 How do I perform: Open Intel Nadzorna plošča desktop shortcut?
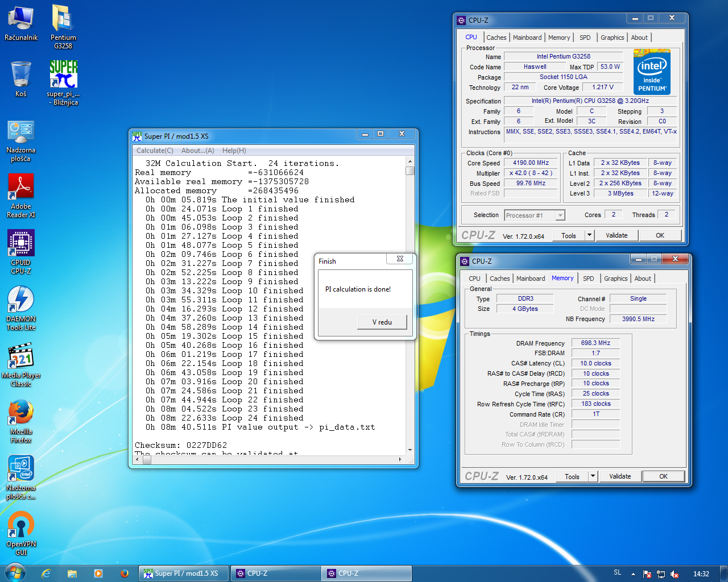(x=21, y=477)
